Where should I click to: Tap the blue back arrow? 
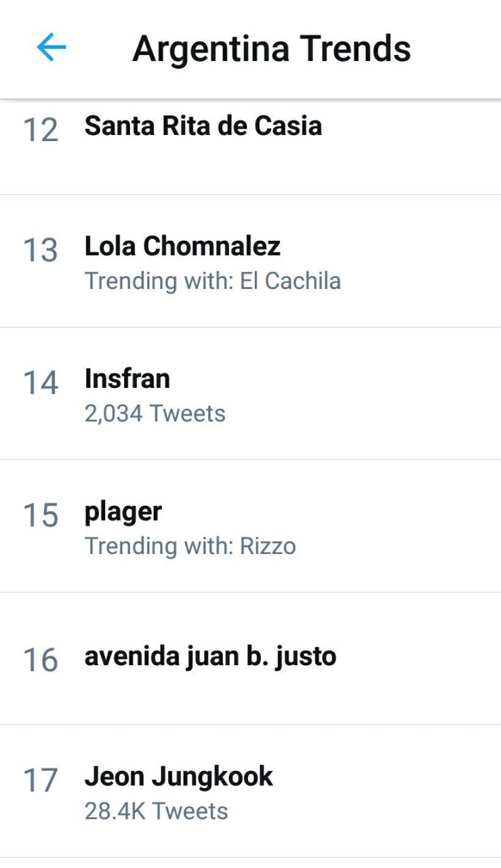(51, 48)
